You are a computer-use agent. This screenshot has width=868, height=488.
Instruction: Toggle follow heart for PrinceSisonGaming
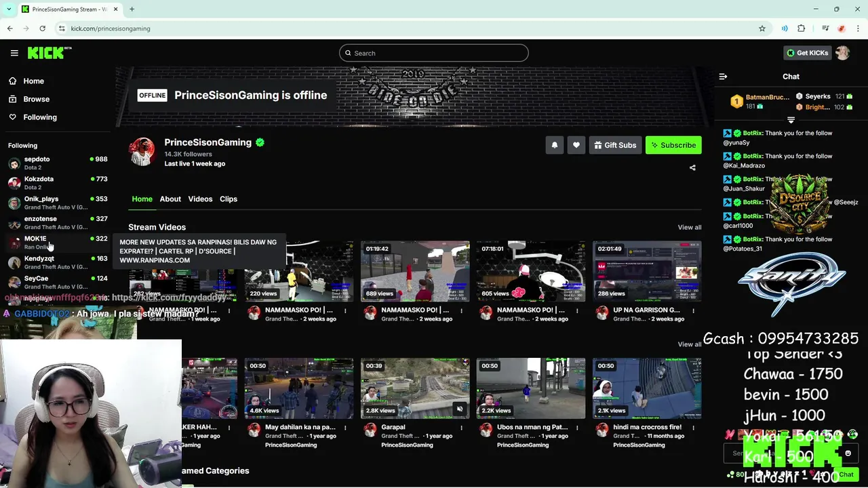576,145
